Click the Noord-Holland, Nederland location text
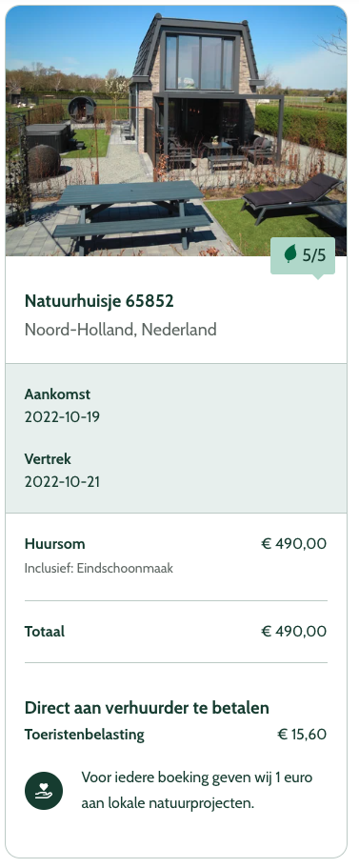 click(121, 330)
